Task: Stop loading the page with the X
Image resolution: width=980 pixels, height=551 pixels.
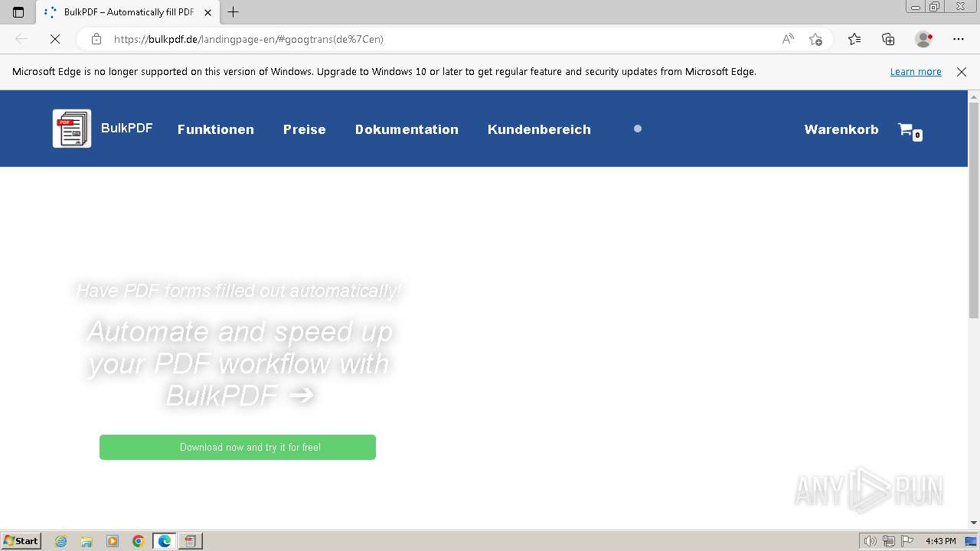Action: click(55, 39)
